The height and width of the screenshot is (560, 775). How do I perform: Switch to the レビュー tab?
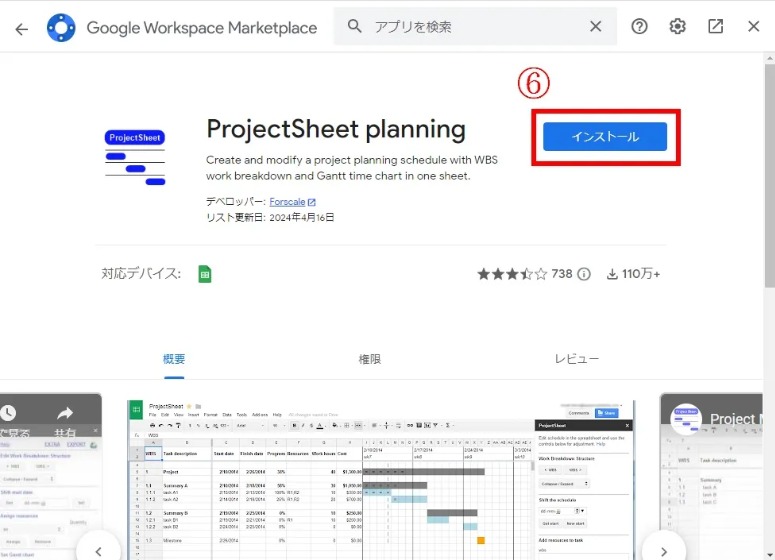(576, 359)
